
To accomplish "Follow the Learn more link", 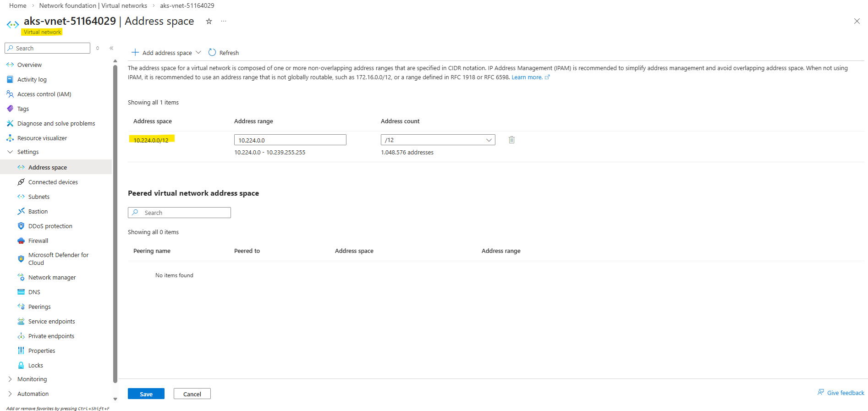I will [527, 77].
